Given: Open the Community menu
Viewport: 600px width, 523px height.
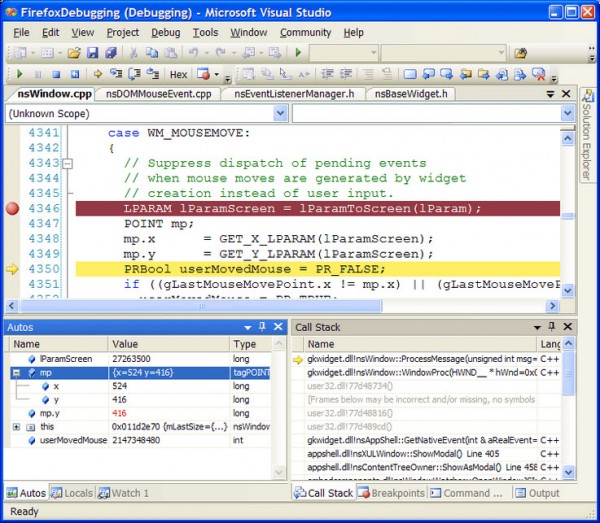Looking at the screenshot, I should coord(305,33).
